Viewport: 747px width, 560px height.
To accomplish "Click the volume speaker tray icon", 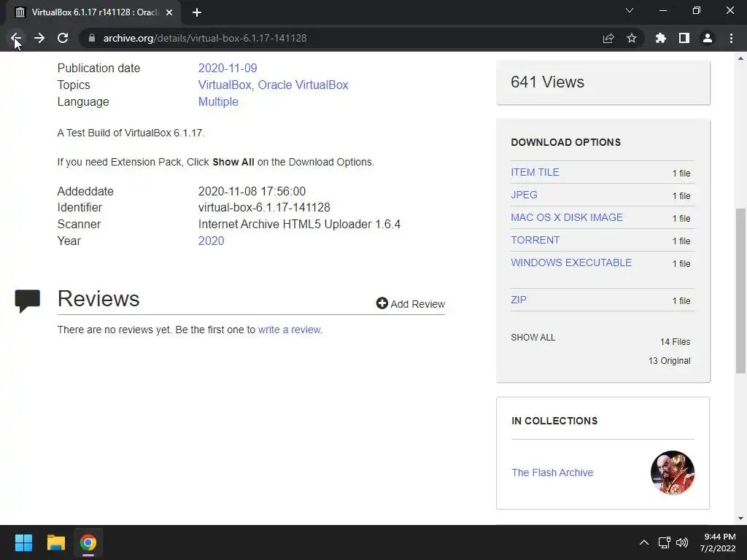I will 682,542.
